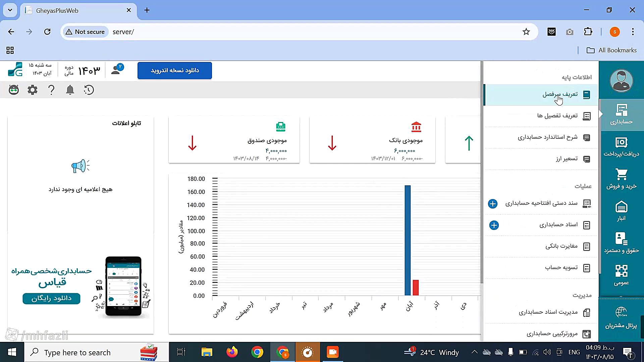Viewport: 644px width, 362px height.
Task: Open the settings gear icon
Action: tap(33, 90)
